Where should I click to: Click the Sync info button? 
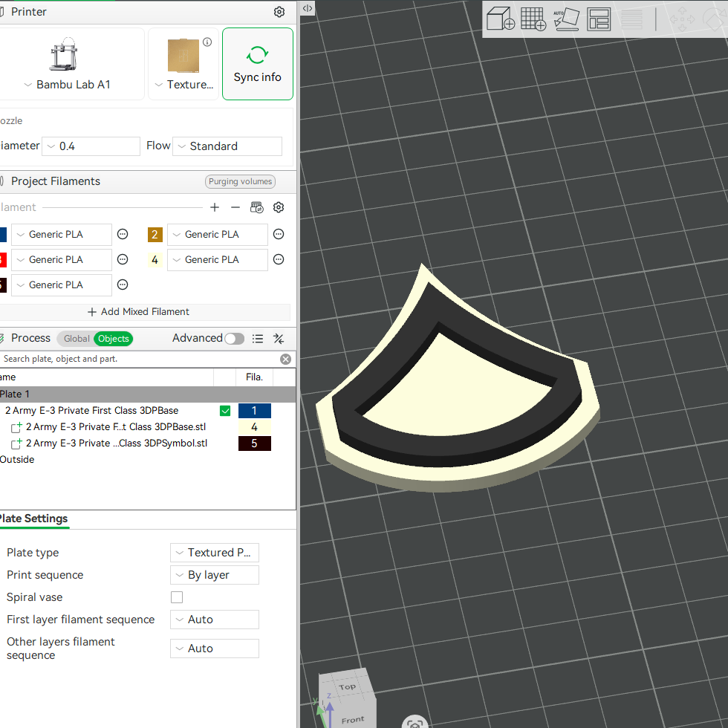pyautogui.click(x=258, y=64)
